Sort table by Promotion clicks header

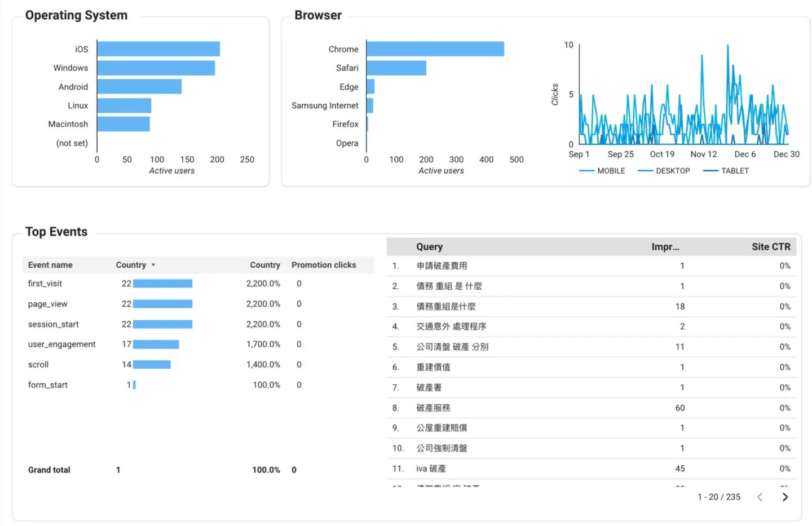pyautogui.click(x=323, y=265)
